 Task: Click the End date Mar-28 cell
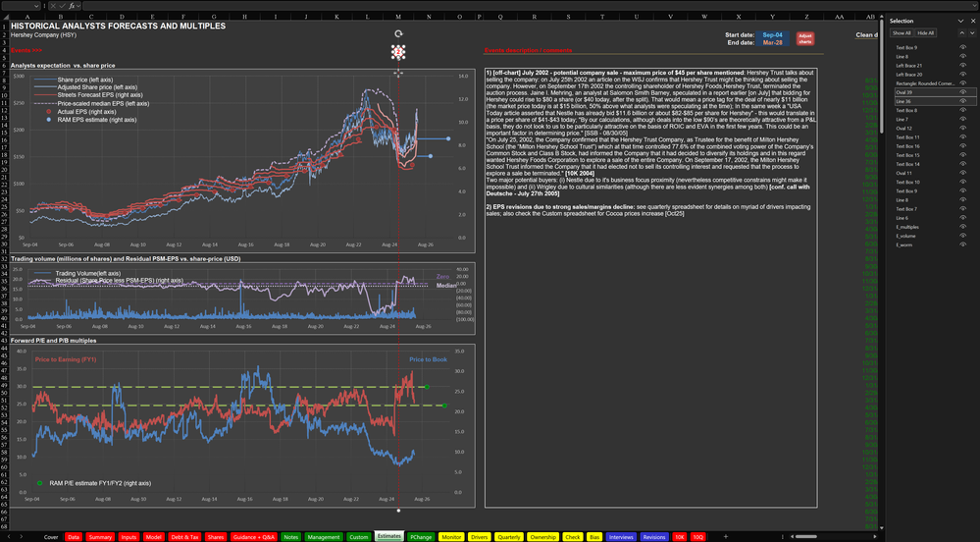(x=772, y=42)
